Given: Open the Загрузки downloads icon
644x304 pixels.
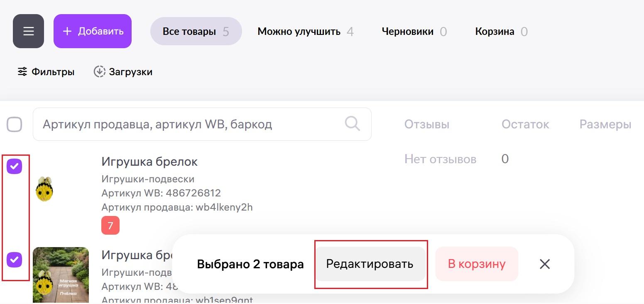Looking at the screenshot, I should tap(99, 72).
